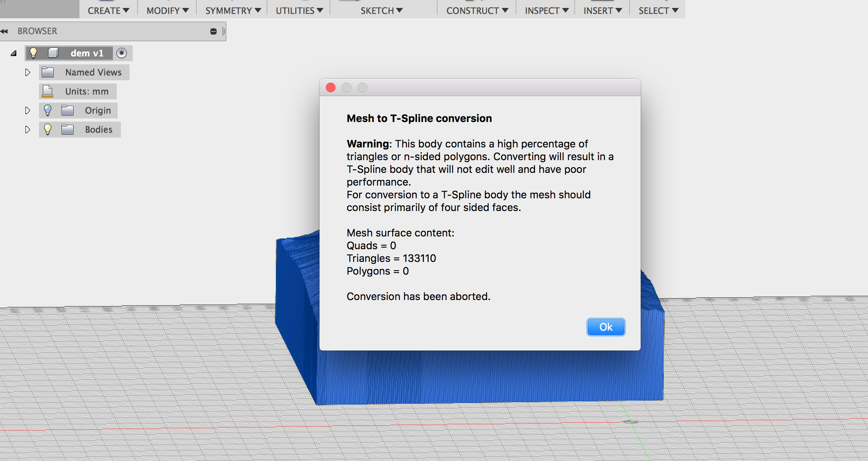The height and width of the screenshot is (461, 868).
Task: Click the dem v1 component icon
Action: 53,53
